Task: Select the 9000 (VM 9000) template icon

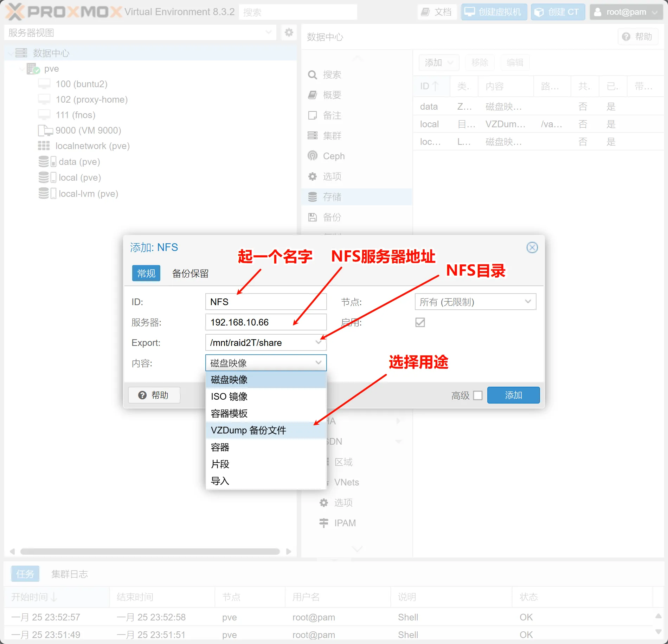Action: coord(45,130)
